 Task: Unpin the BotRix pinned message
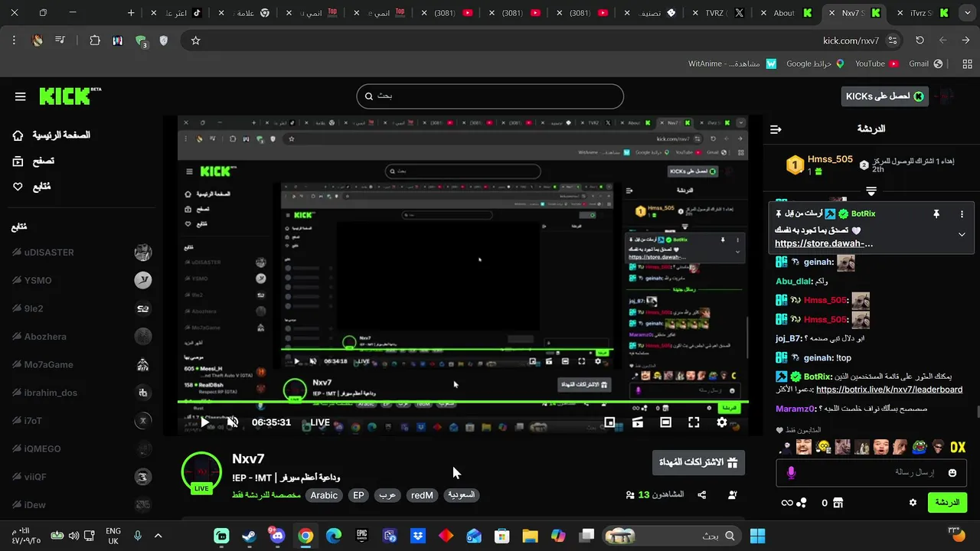coord(936,214)
